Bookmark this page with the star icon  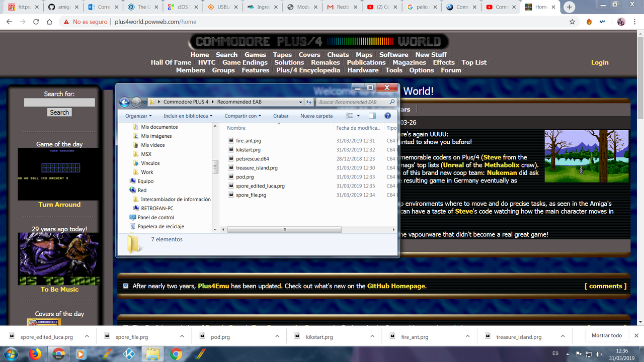pyautogui.click(x=572, y=22)
